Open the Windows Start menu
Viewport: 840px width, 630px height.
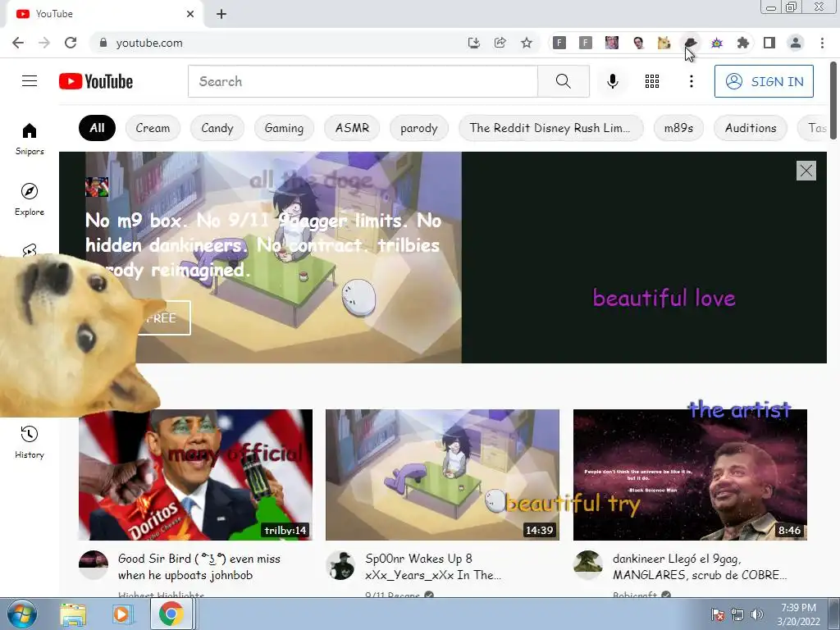click(x=21, y=614)
